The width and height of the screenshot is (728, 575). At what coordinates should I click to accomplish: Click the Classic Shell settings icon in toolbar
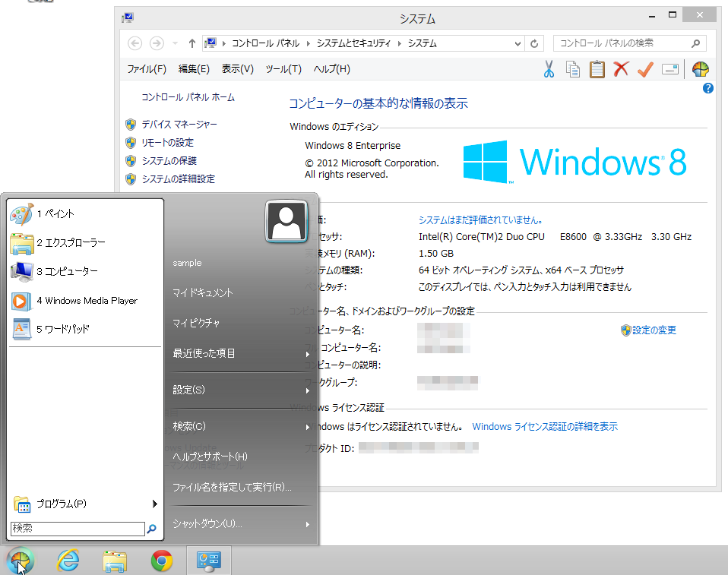point(700,69)
